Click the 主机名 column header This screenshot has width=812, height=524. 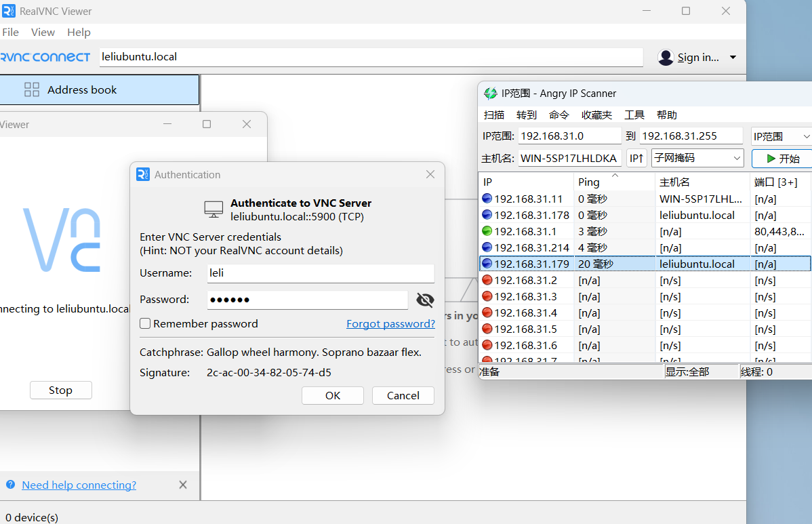coord(702,182)
